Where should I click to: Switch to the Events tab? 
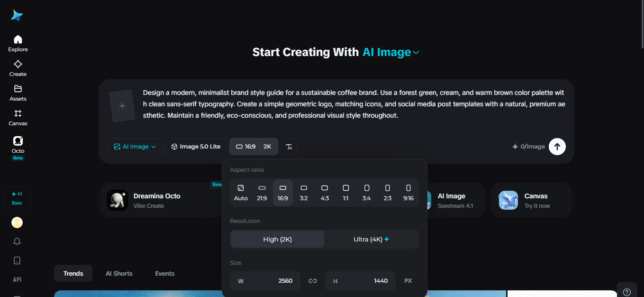[x=165, y=274]
